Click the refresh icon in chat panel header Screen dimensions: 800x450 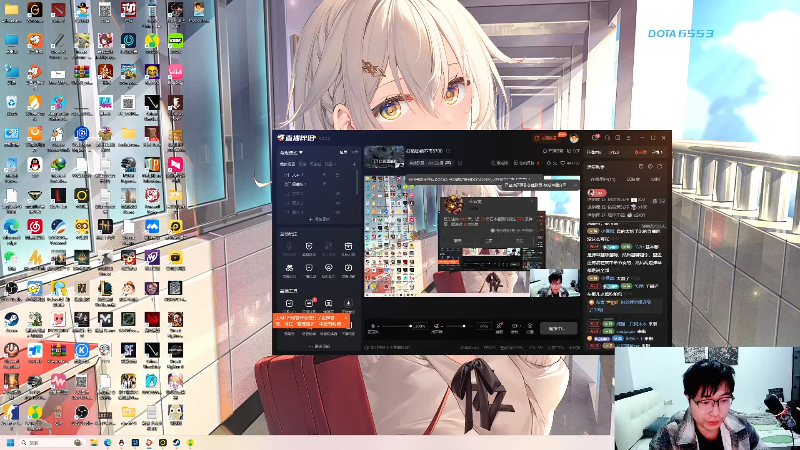click(x=659, y=167)
